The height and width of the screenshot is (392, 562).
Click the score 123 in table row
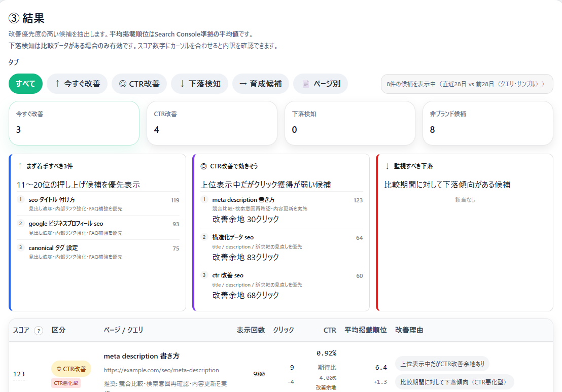[19, 374]
